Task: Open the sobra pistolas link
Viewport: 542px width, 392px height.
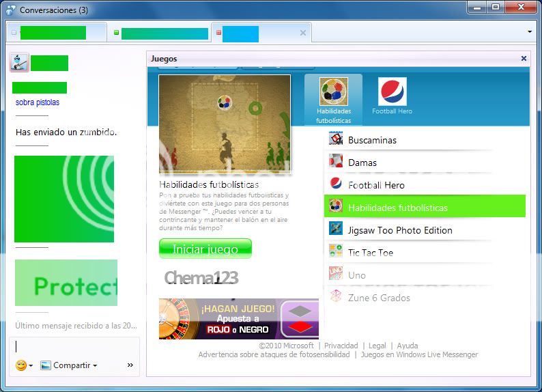Action: coord(38,102)
